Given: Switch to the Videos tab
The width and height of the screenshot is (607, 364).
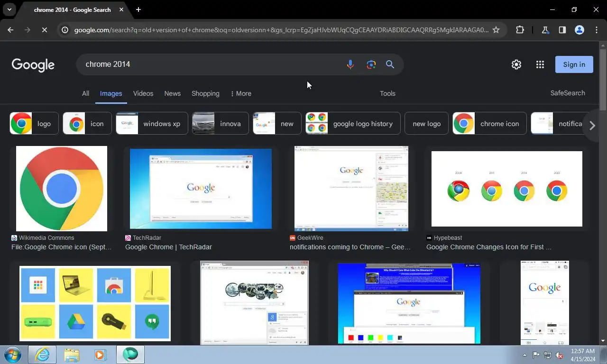Looking at the screenshot, I should (x=143, y=93).
